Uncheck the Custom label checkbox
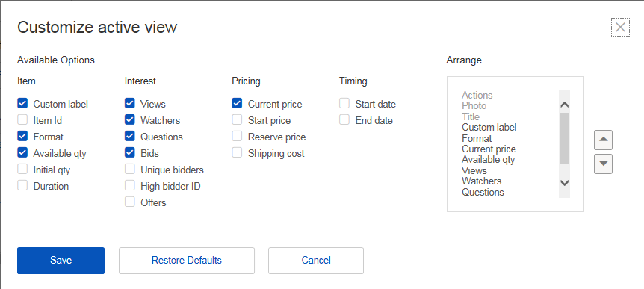The image size is (644, 289). tap(22, 103)
